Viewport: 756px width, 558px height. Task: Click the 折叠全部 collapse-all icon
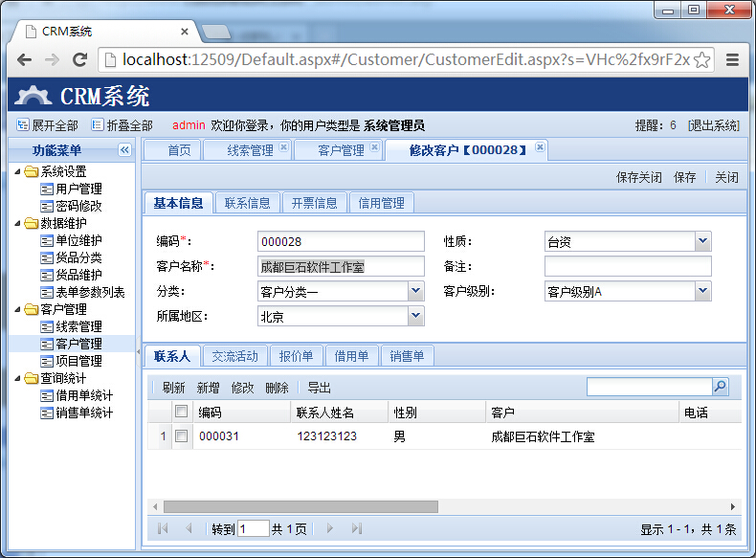tap(98, 125)
